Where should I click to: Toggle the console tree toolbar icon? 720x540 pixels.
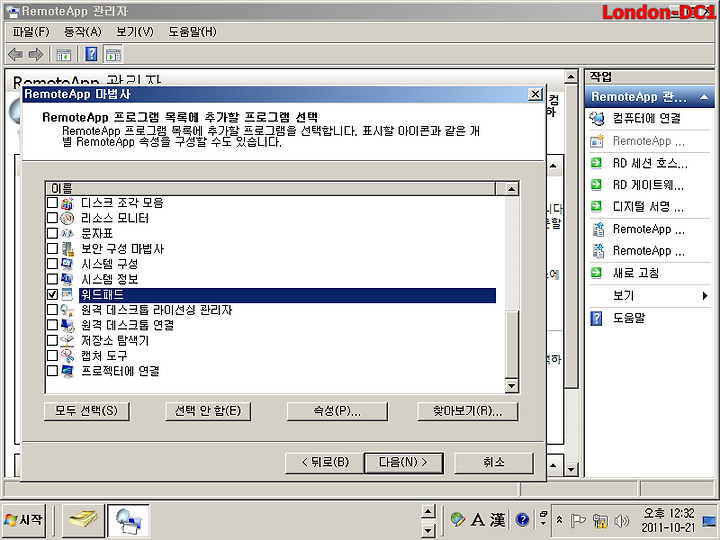63,55
